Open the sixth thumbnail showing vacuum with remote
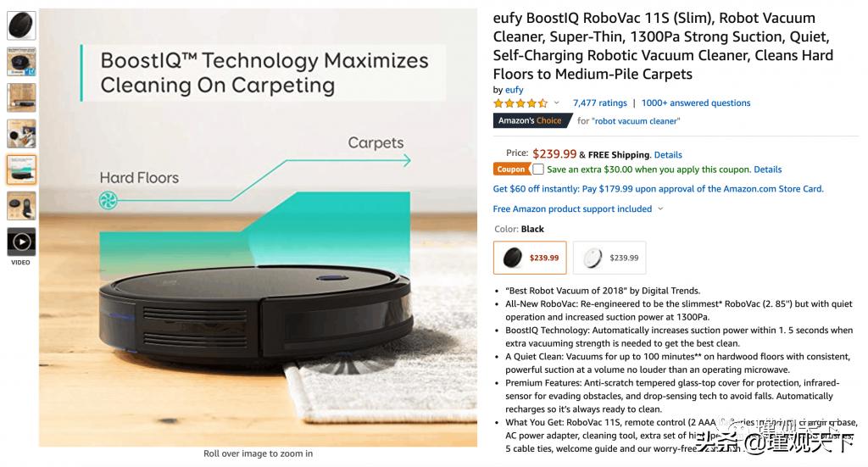868x467 pixels. coord(21,206)
